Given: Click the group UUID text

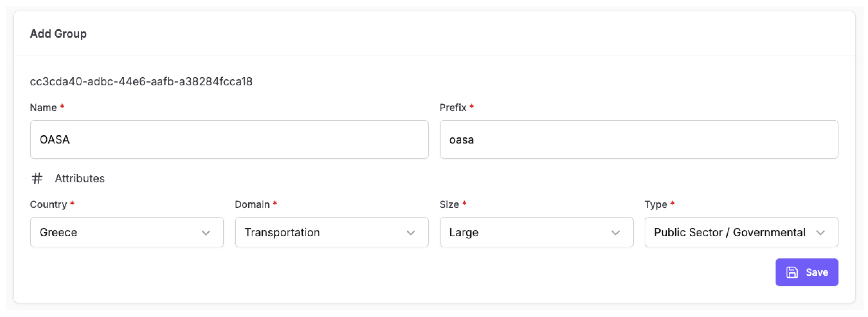Looking at the screenshot, I should pos(141,81).
